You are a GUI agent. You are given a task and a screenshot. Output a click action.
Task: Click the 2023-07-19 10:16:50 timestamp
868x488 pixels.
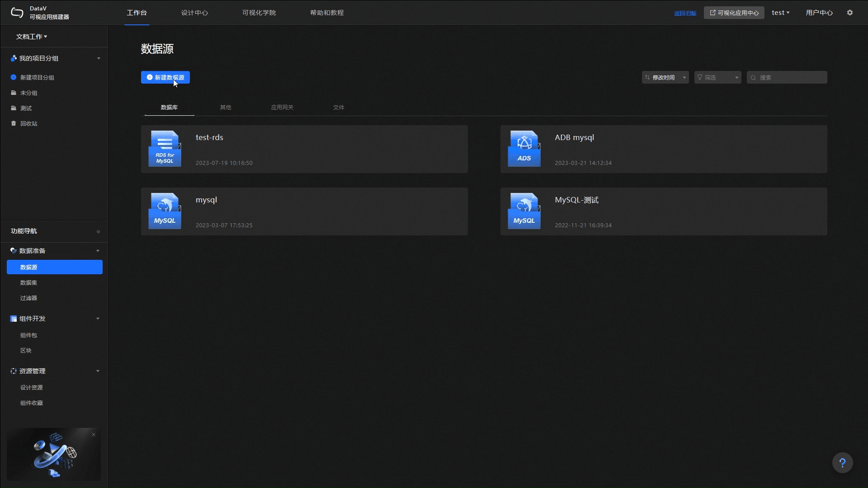tap(224, 163)
